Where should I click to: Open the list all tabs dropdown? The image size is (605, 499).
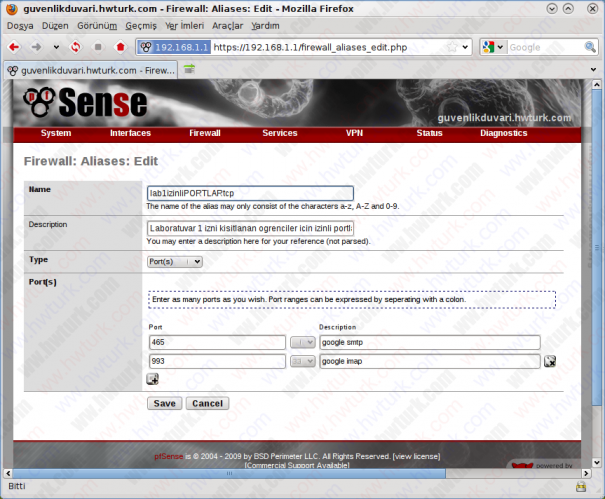pos(593,69)
